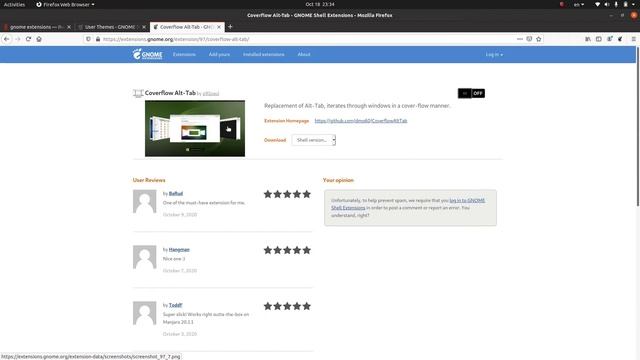Click the Wi-Fi icon in top bar
This screenshot has height=360, width=640.
(598, 4)
